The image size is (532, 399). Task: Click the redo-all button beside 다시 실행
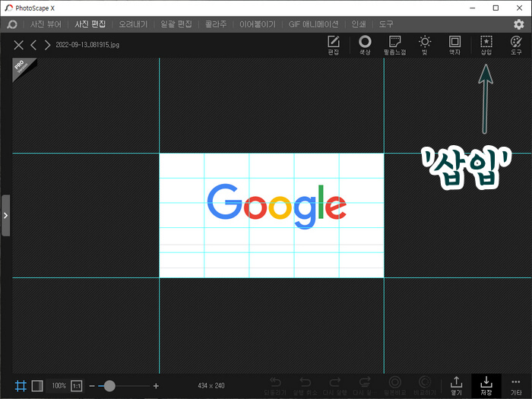[365, 386]
